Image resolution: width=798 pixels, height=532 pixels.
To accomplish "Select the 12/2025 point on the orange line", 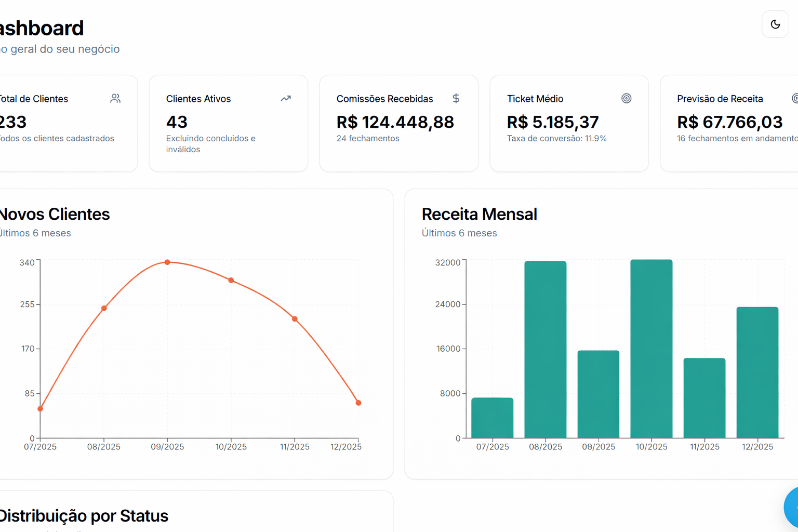I will point(358,403).
